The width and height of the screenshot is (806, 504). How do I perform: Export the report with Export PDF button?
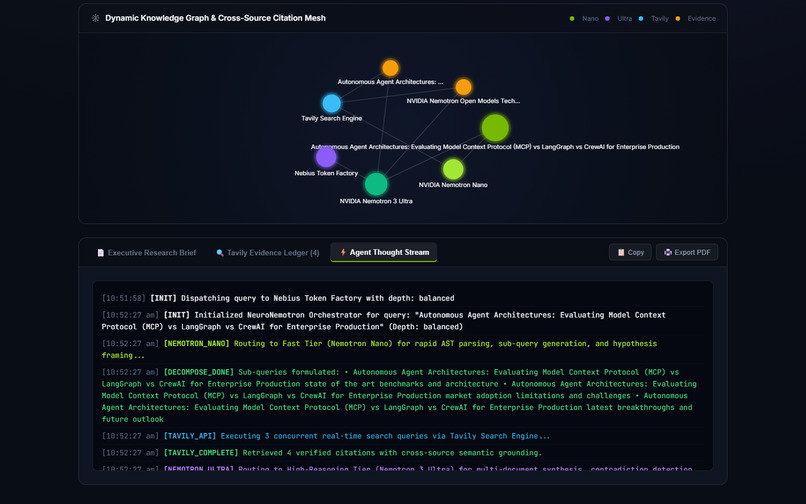click(687, 253)
